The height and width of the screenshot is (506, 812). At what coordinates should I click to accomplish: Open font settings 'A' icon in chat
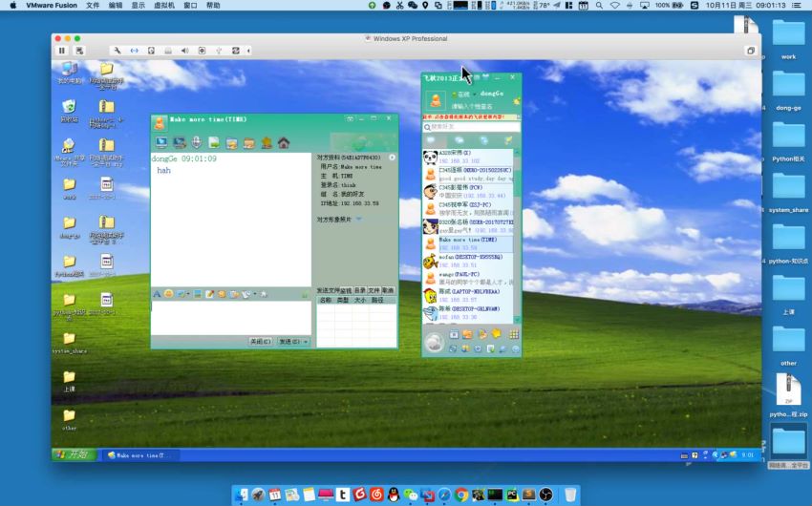(157, 294)
